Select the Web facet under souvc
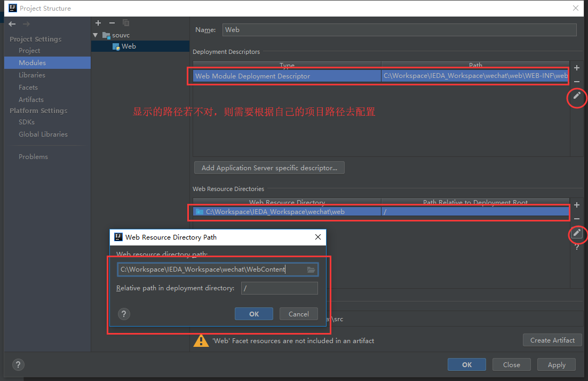 (124, 46)
